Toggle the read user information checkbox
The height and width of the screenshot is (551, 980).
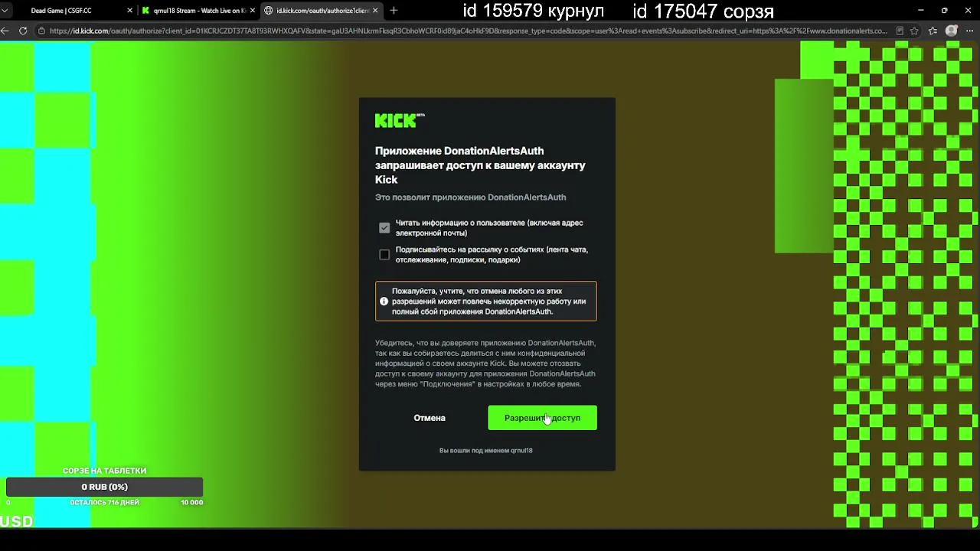point(384,228)
